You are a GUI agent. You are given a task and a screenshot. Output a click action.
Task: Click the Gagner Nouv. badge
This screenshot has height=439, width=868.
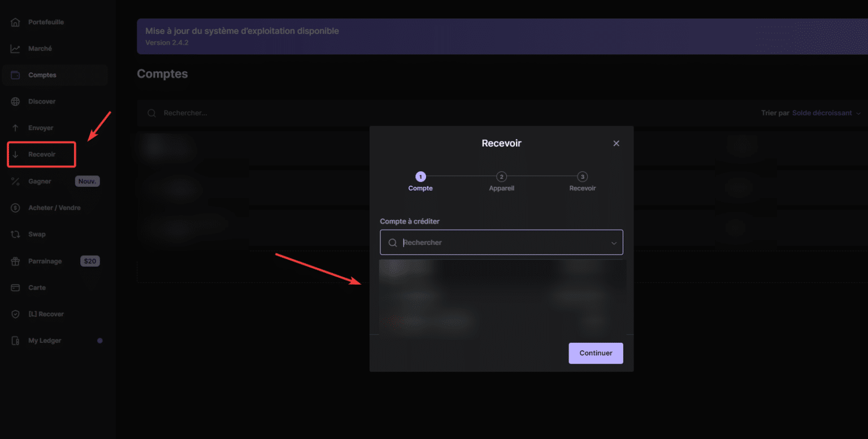click(87, 181)
